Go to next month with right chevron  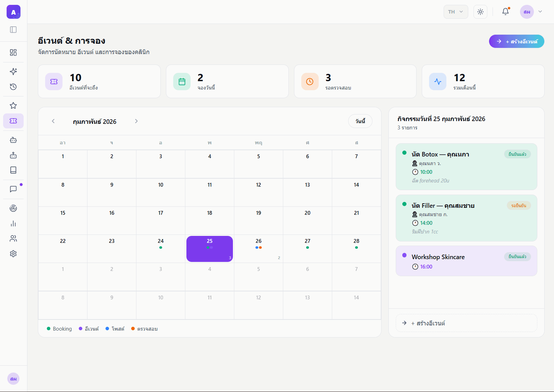click(x=136, y=121)
